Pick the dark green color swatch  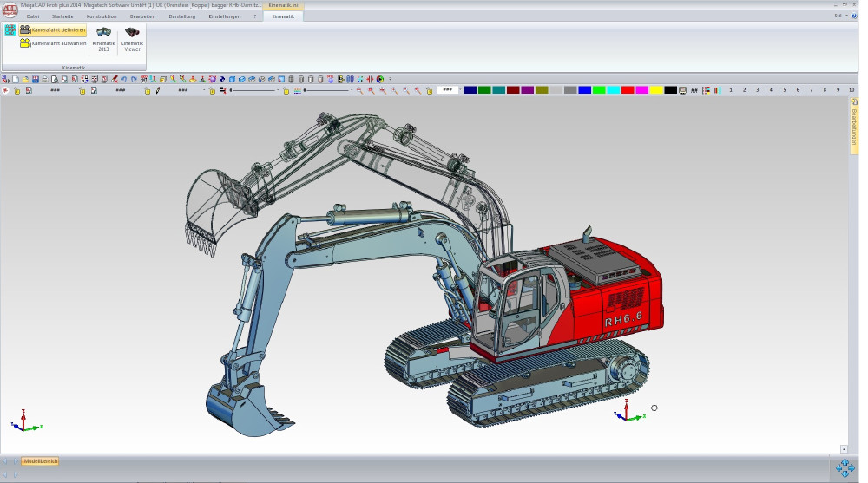point(484,89)
